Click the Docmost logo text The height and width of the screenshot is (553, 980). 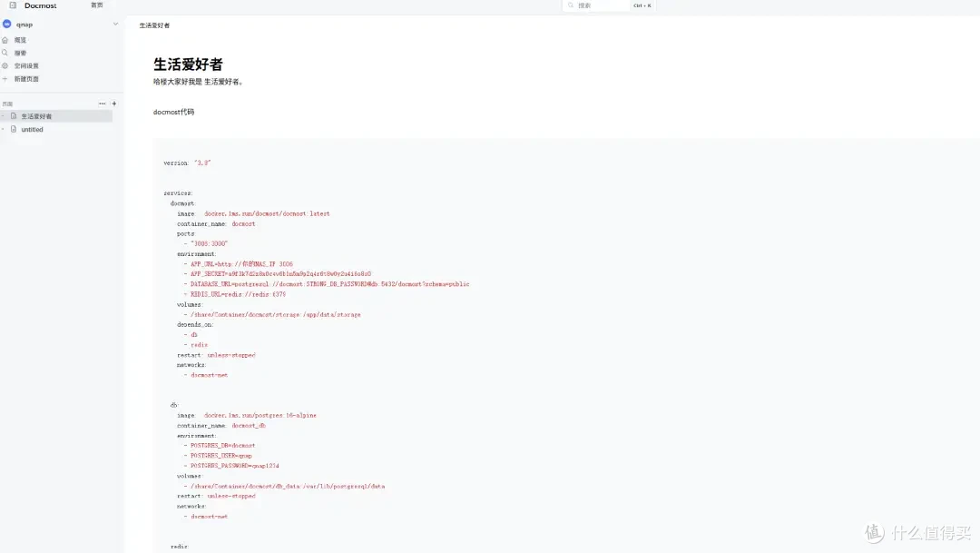[41, 5]
